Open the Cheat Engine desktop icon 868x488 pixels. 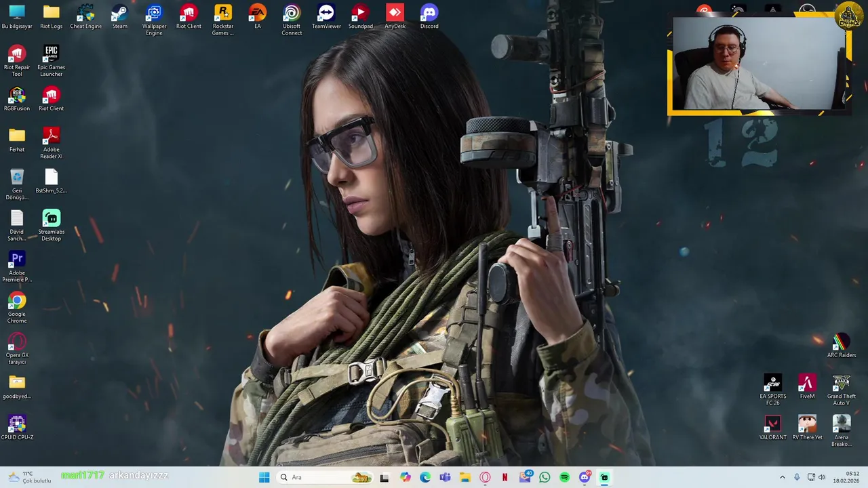85,17
